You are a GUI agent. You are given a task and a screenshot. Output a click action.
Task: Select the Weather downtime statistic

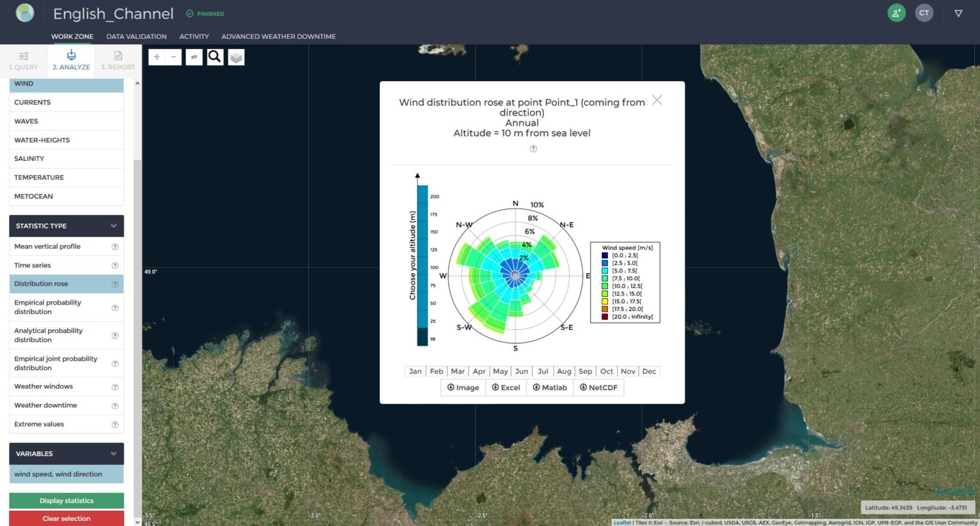pyautogui.click(x=45, y=405)
